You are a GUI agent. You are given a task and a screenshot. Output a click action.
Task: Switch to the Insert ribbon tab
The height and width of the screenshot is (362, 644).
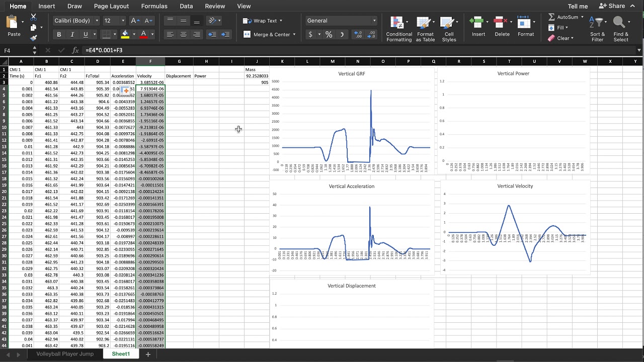click(47, 6)
